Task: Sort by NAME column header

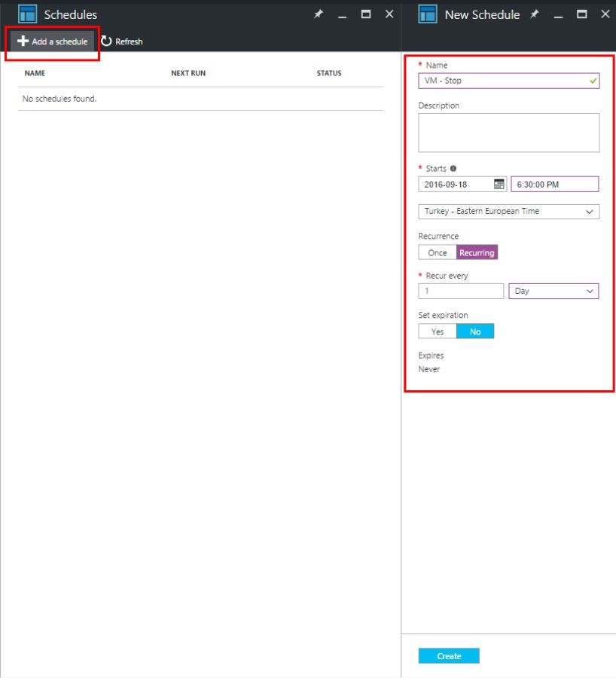Action: coord(35,73)
